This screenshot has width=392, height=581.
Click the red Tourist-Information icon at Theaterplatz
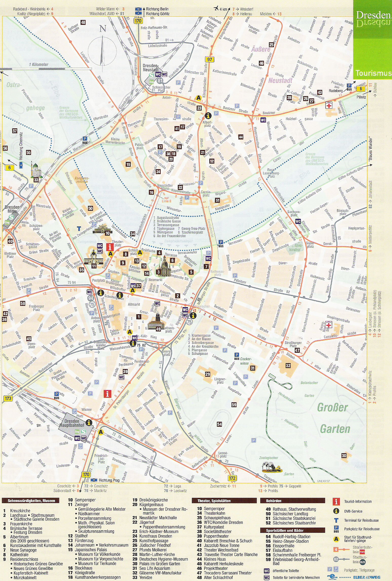tap(110, 247)
